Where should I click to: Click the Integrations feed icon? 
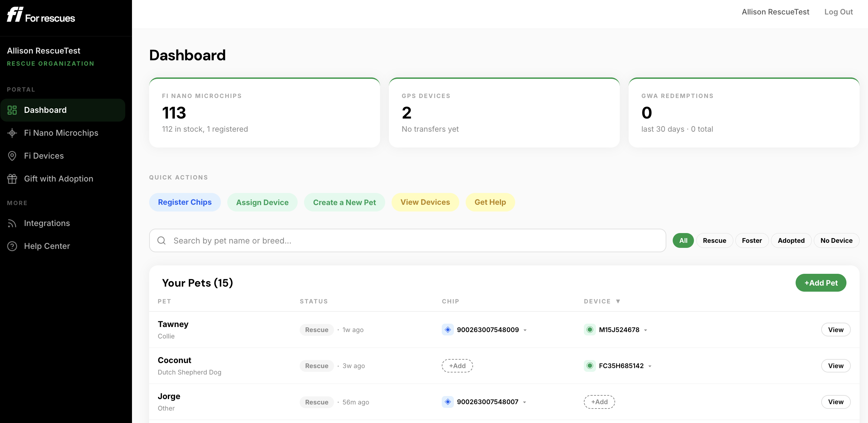coord(12,223)
